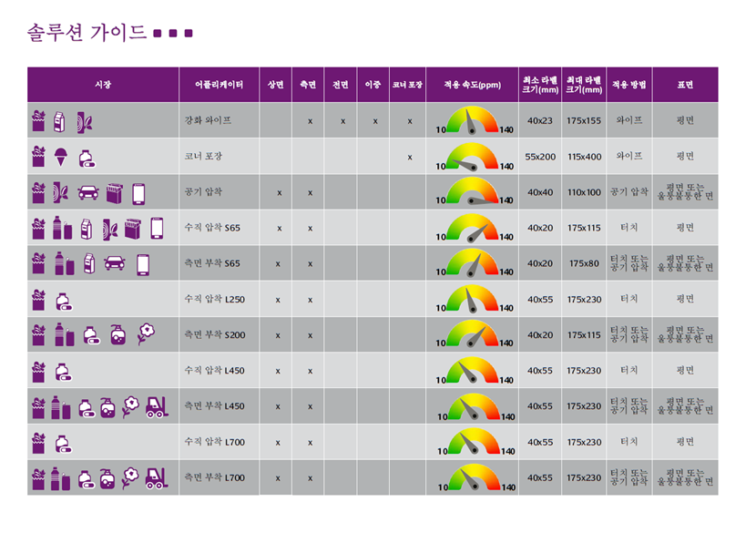Image resolution: width=756 pixels, height=533 pixels.
Task: Click the 전면 column header
Action: [341, 85]
